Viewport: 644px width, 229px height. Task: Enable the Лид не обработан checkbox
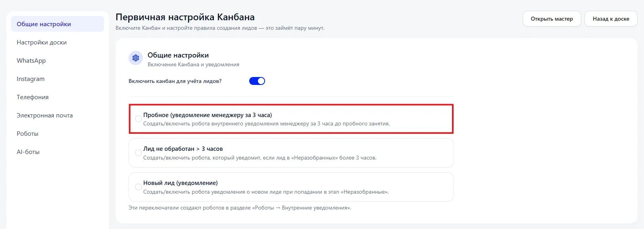(138, 153)
